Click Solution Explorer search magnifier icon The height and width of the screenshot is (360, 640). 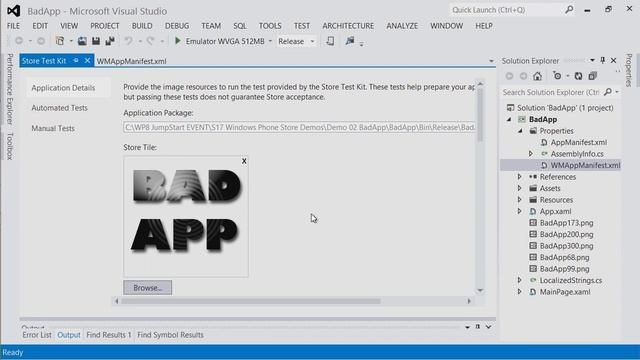pyautogui.click(x=608, y=92)
